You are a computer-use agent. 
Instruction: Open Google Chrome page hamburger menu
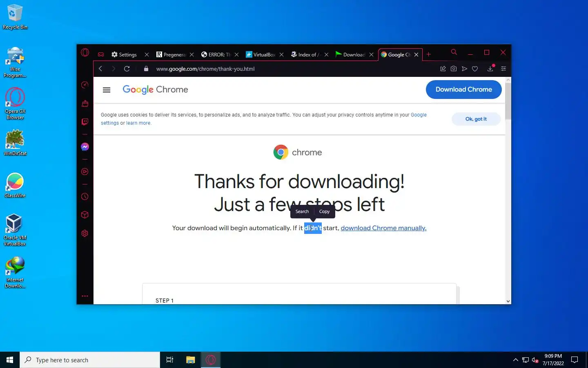pyautogui.click(x=107, y=90)
